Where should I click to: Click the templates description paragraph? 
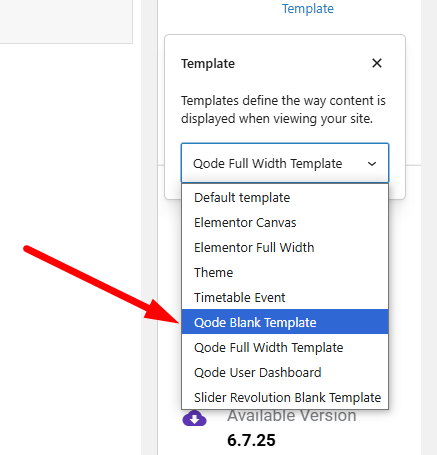tap(283, 110)
